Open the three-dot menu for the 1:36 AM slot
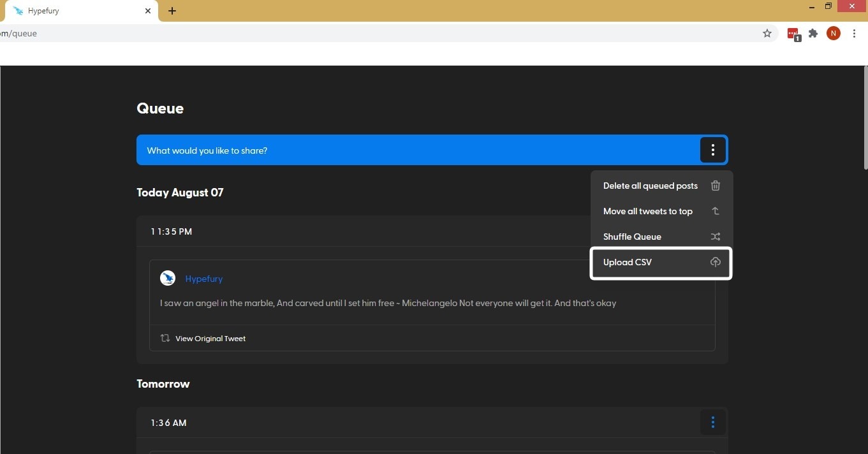 (712, 422)
